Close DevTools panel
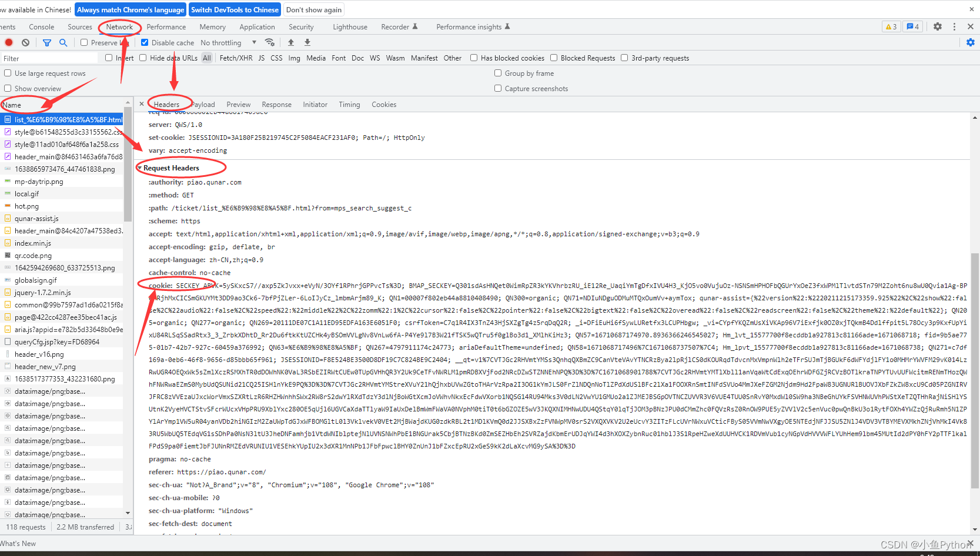 tap(971, 26)
